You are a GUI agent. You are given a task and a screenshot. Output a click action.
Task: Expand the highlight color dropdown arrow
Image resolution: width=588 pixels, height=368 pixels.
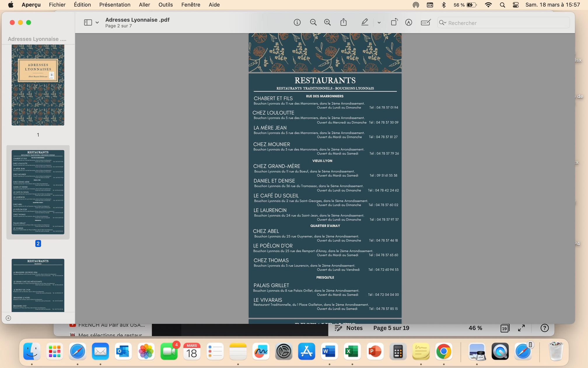coord(379,22)
